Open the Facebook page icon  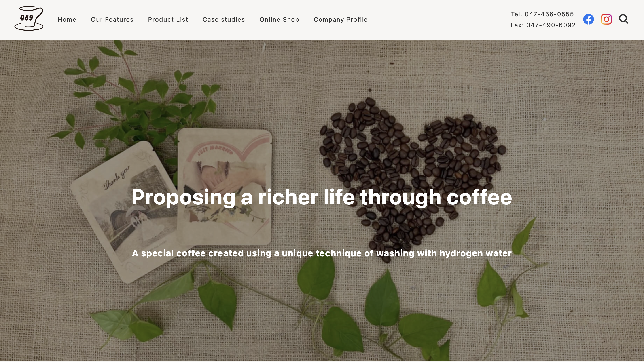588,19
